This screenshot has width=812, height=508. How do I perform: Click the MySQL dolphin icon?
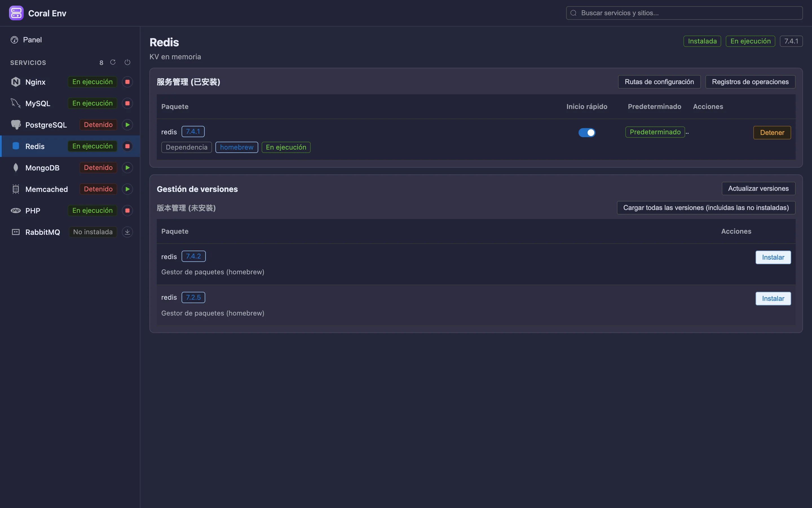(x=16, y=103)
